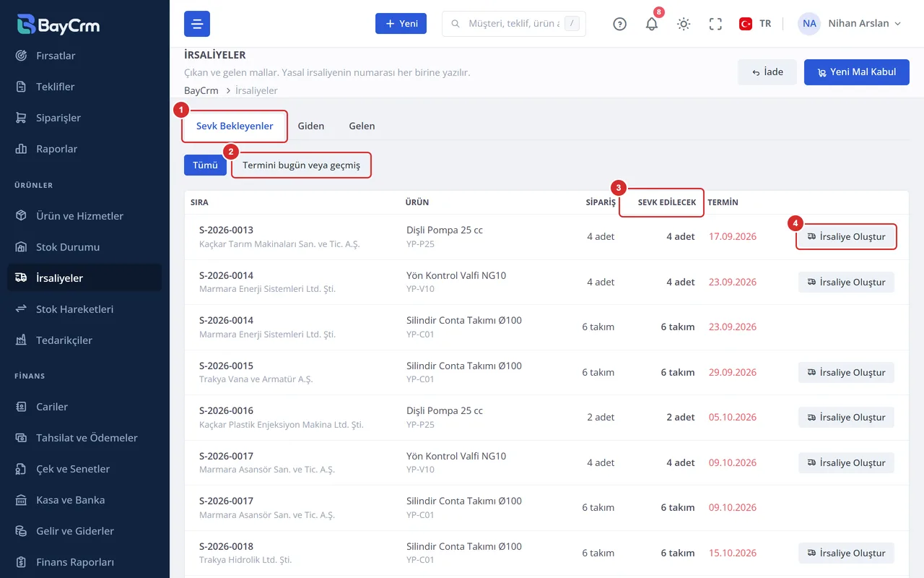Select the Tümü filter
924x578 pixels.
point(205,165)
